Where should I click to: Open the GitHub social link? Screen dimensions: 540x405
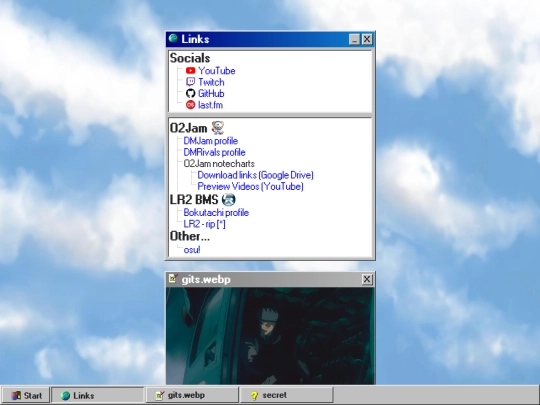pos(211,93)
